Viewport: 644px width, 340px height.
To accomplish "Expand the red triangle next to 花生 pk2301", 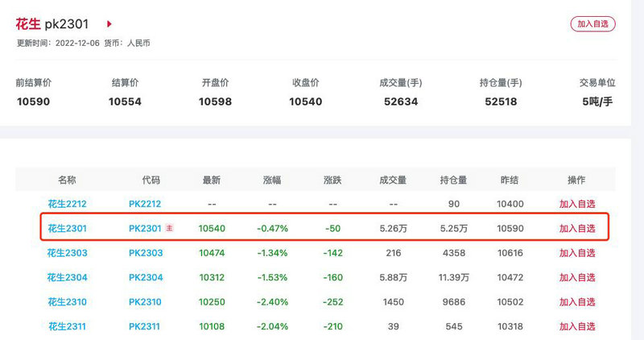I will (x=109, y=24).
